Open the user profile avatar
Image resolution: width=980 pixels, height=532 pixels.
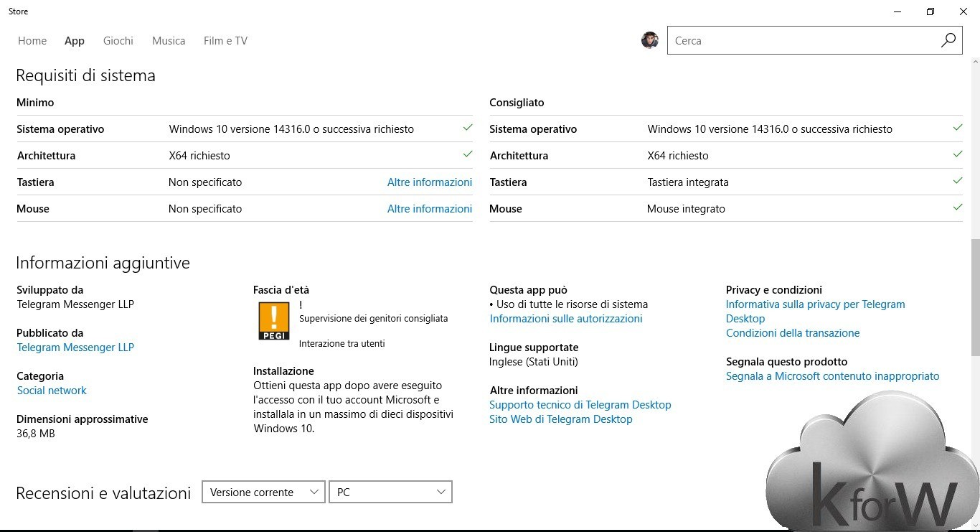650,40
